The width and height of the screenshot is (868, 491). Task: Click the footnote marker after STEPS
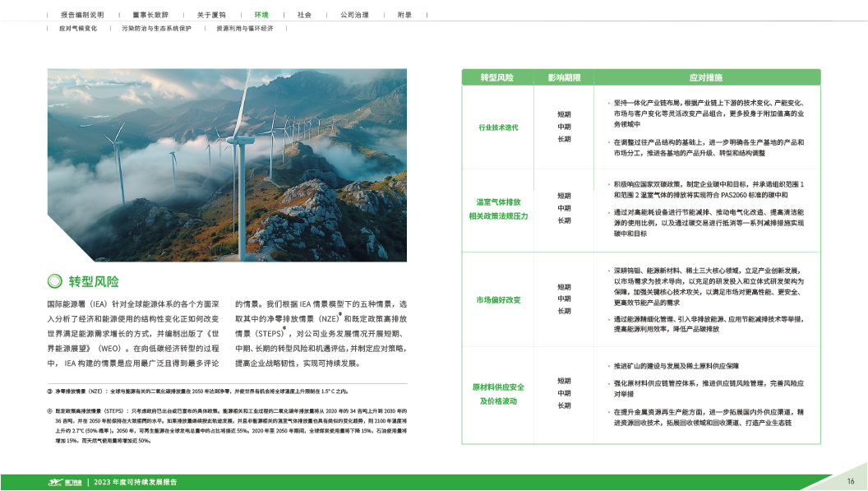(x=284, y=329)
